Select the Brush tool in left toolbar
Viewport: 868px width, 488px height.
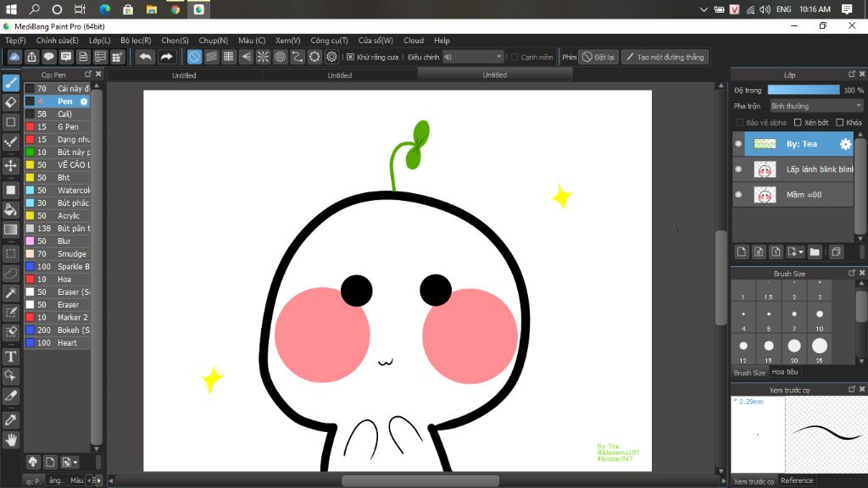pos(10,83)
